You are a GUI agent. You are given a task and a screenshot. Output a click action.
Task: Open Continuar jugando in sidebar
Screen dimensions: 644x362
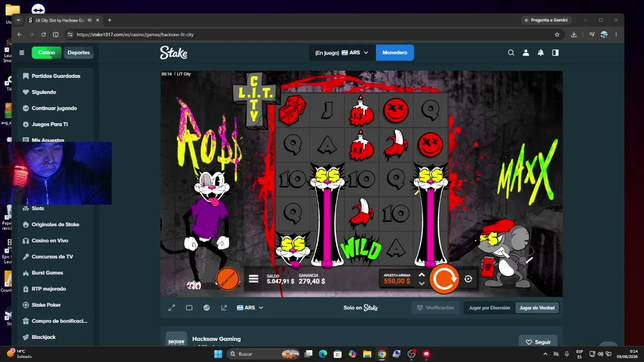pos(55,108)
